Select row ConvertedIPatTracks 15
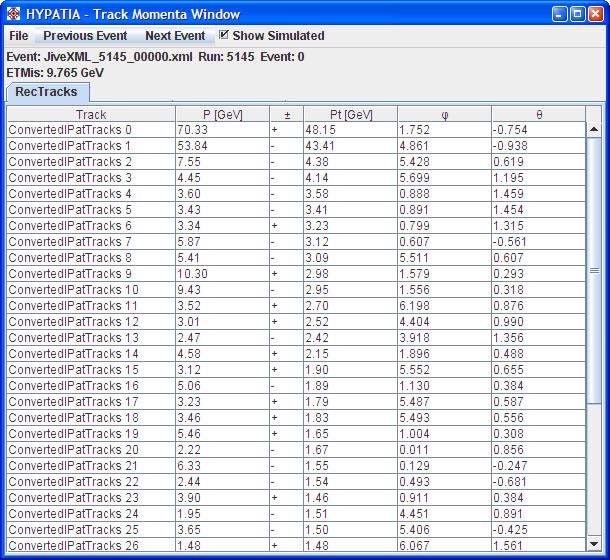Image resolution: width=610 pixels, height=560 pixels. [296, 369]
